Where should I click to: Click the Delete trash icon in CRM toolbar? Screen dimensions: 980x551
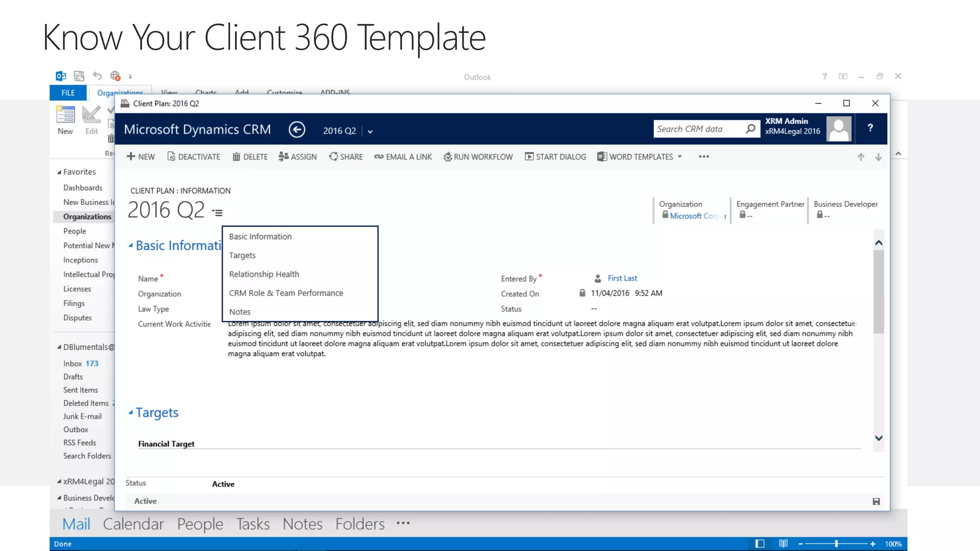236,157
